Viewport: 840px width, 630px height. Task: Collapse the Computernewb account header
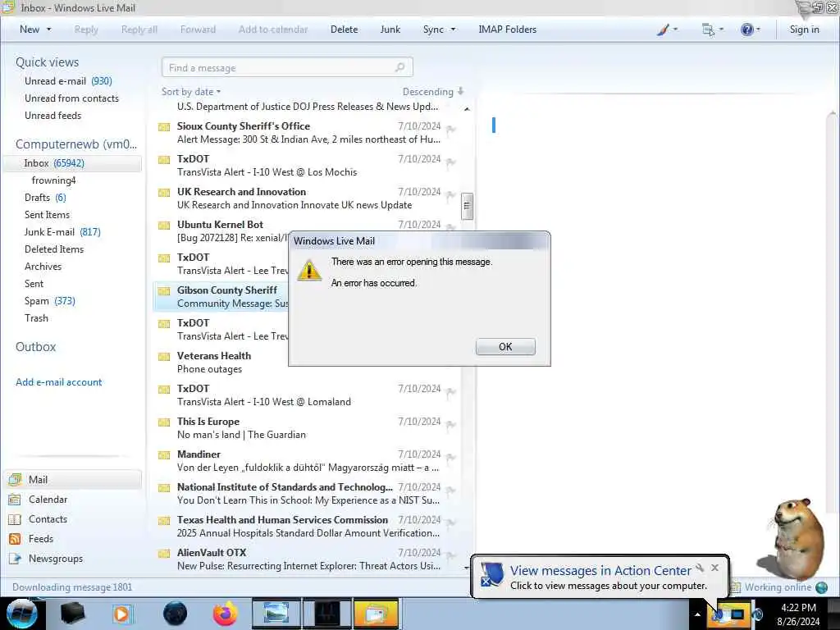tap(76, 144)
